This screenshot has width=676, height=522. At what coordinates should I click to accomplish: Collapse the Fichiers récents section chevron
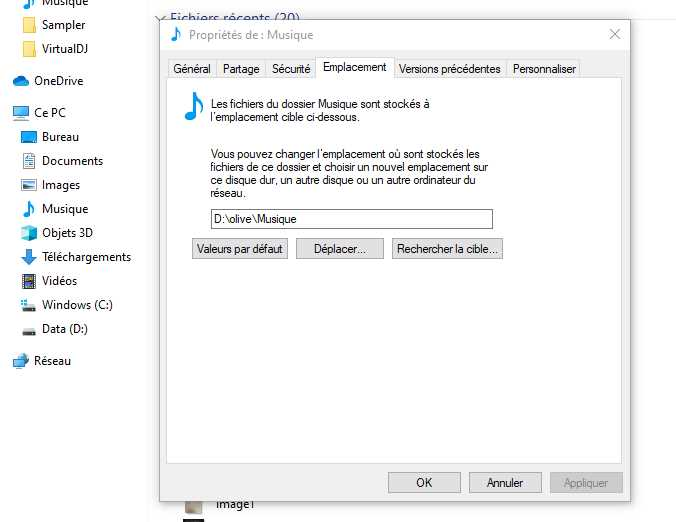[160, 18]
